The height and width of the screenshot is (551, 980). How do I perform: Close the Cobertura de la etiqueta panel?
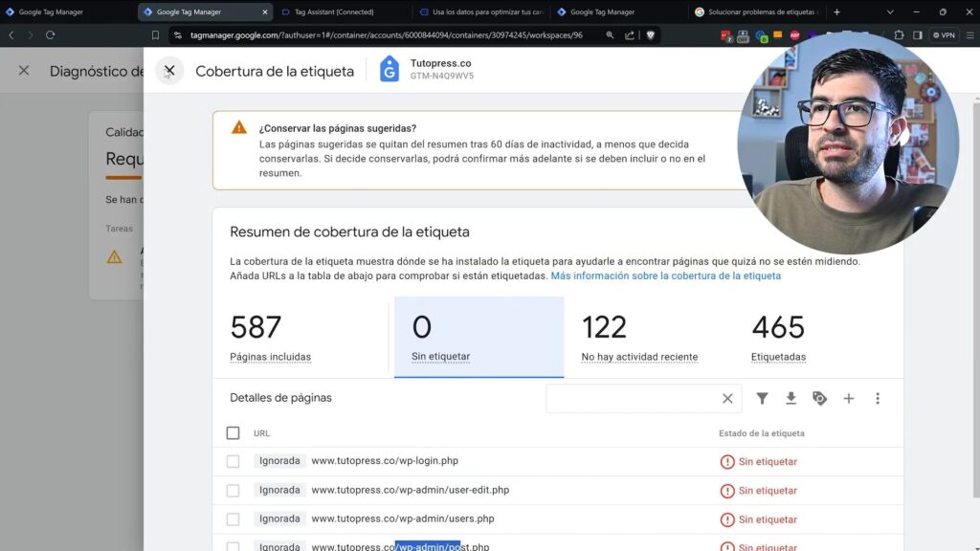coord(169,71)
